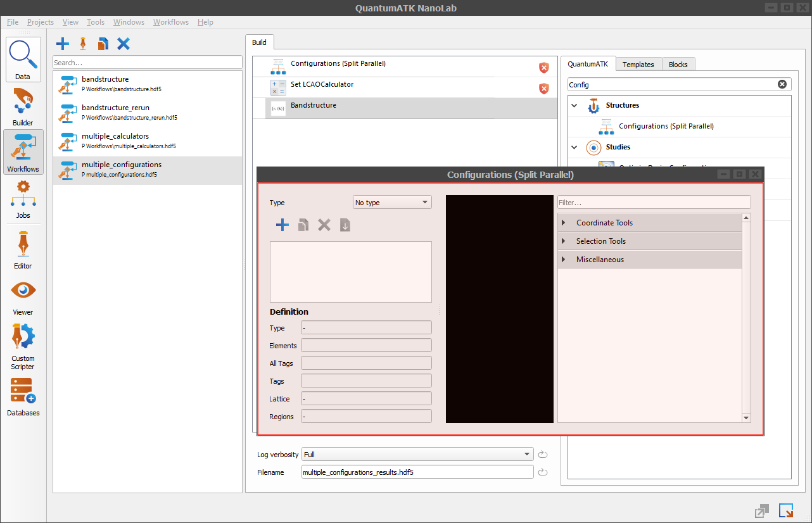
Task: Add a new workflow with plus icon
Action: coord(63,44)
